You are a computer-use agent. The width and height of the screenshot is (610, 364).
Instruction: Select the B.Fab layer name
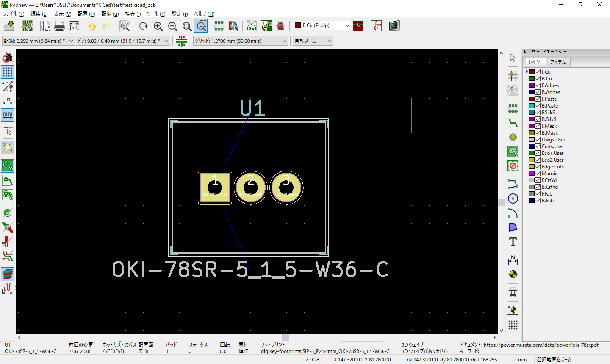(x=548, y=201)
